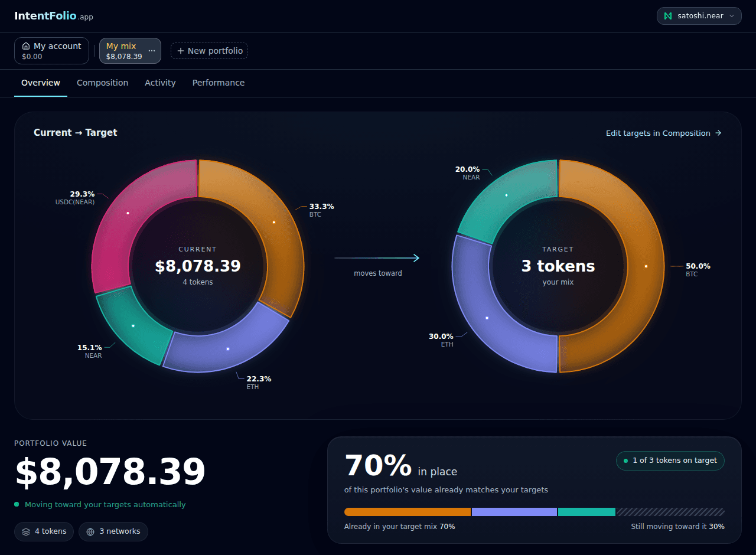Click the moves toward arrow label
This screenshot has height=555, width=756.
(x=378, y=273)
